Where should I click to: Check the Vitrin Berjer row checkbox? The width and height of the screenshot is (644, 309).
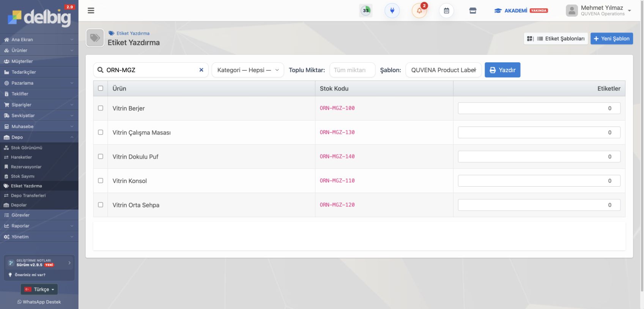(101, 108)
